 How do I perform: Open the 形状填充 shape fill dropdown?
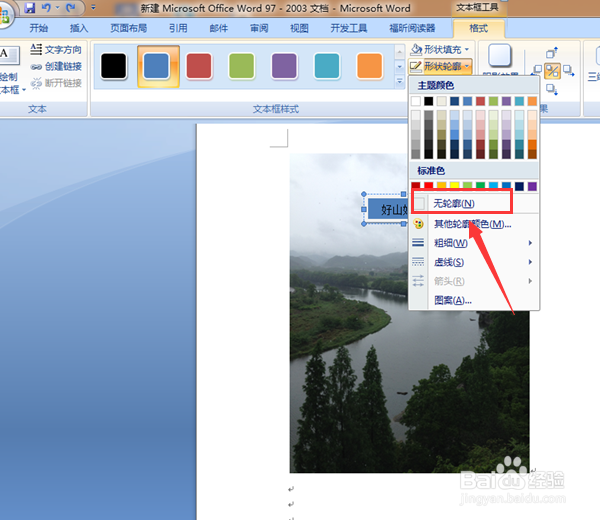click(x=440, y=49)
